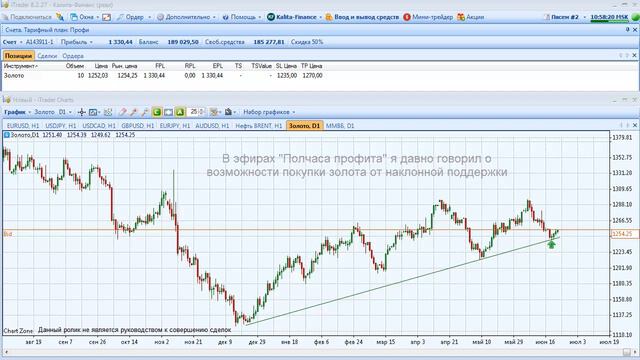Click the 1235,00 stop-loss value
Image resolution: width=640 pixels, height=360 pixels.
287,76
